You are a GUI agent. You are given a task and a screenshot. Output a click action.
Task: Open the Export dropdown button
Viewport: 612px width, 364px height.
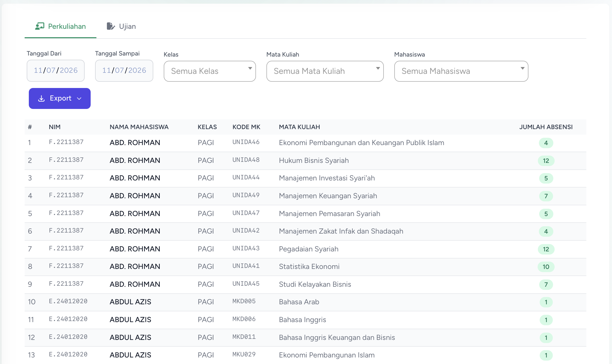tap(60, 98)
